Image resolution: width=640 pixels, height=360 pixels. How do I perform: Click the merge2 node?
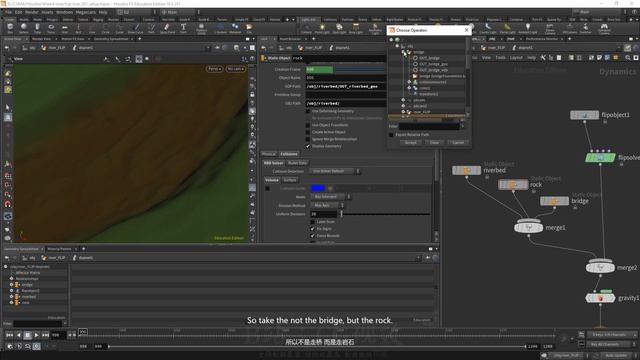(600, 267)
